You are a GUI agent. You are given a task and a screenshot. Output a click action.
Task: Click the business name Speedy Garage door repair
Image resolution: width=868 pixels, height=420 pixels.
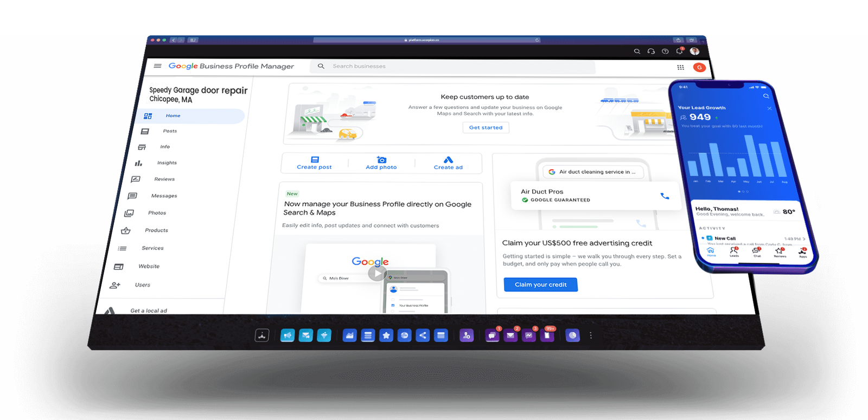coord(198,90)
